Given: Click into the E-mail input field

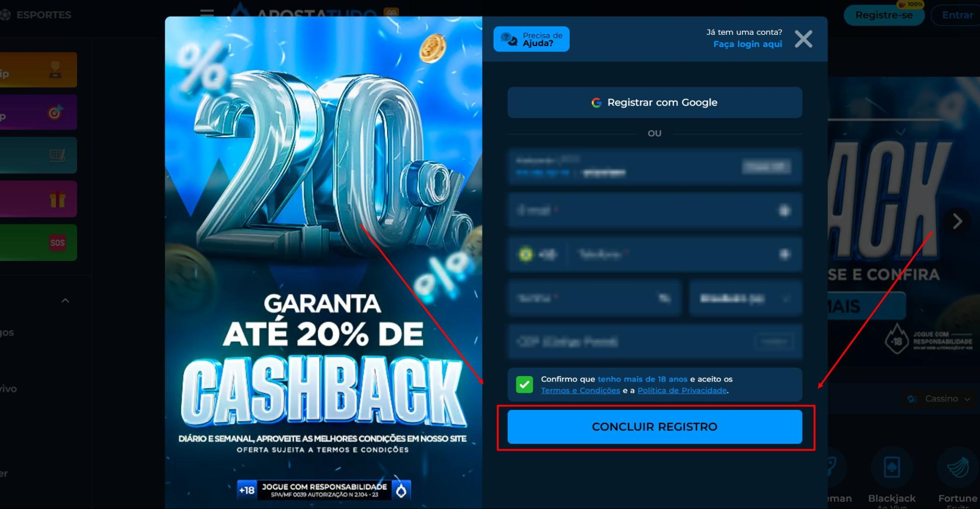Looking at the screenshot, I should pos(654,210).
